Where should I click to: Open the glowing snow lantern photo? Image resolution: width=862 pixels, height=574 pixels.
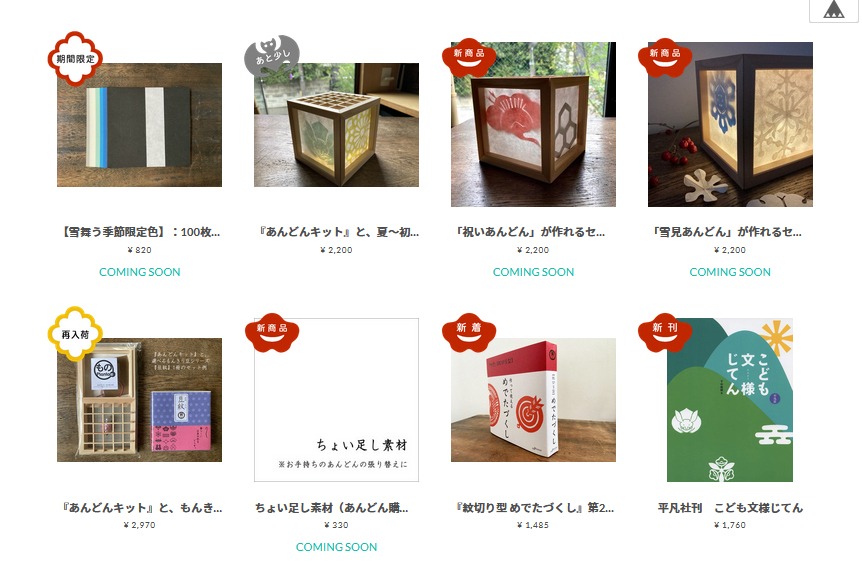(730, 124)
